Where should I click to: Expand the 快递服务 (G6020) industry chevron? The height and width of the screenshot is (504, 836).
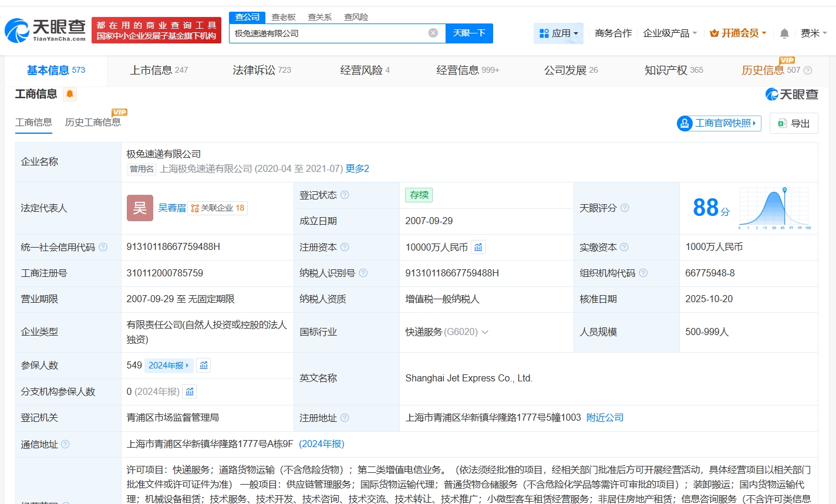point(485,332)
